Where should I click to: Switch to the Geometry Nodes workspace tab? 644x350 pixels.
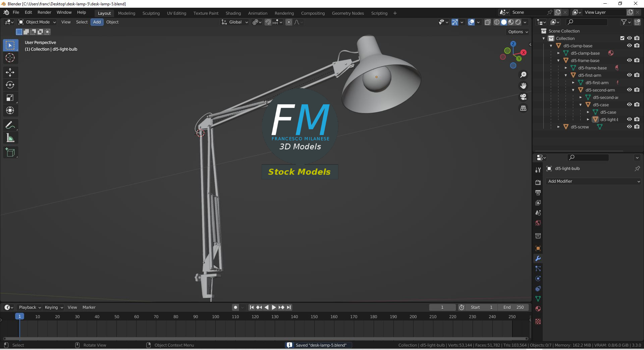pyautogui.click(x=348, y=13)
